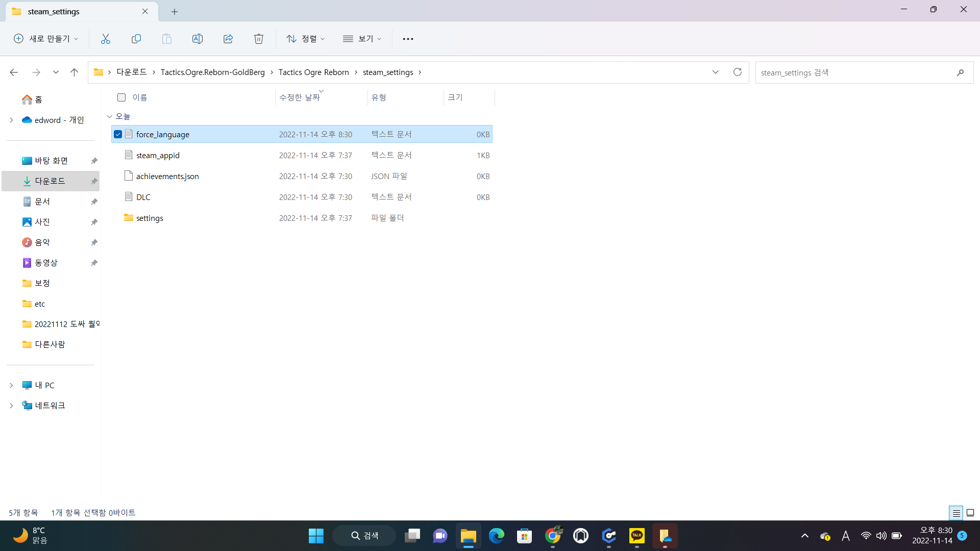Switch to details view in status bar
The image size is (980, 551).
pos(956,513)
